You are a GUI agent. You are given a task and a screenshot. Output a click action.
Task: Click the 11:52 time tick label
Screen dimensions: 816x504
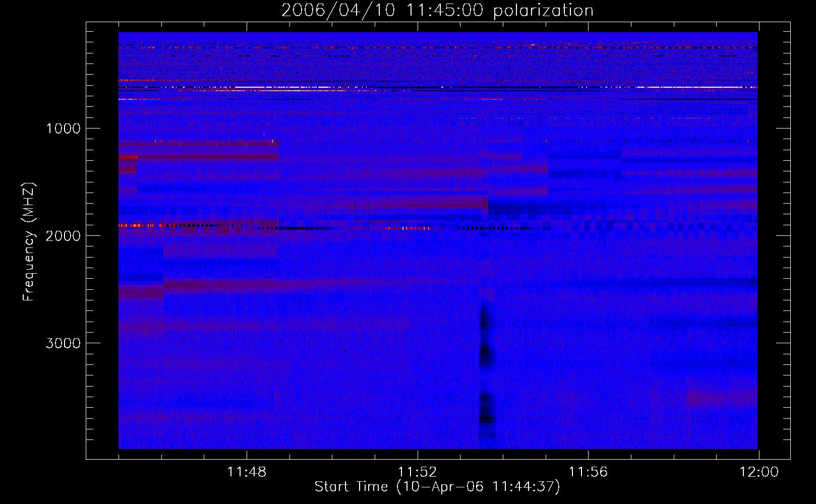[417, 472]
